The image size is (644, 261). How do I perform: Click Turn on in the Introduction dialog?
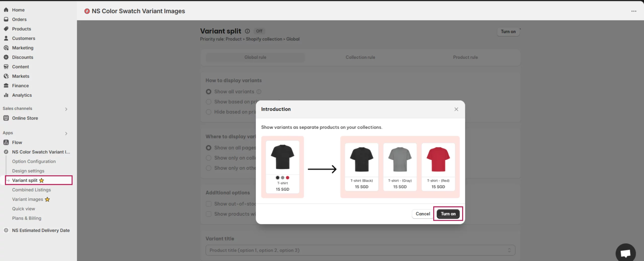[x=448, y=214]
